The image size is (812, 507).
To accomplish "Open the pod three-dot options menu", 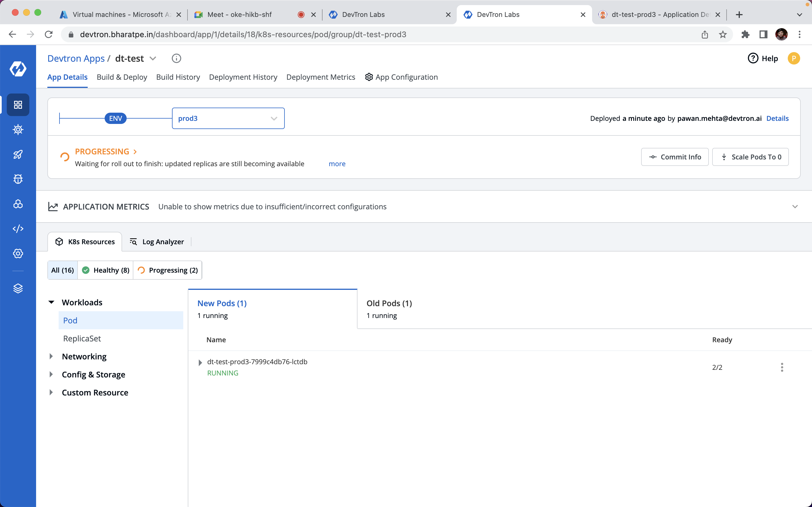I will [x=782, y=367].
